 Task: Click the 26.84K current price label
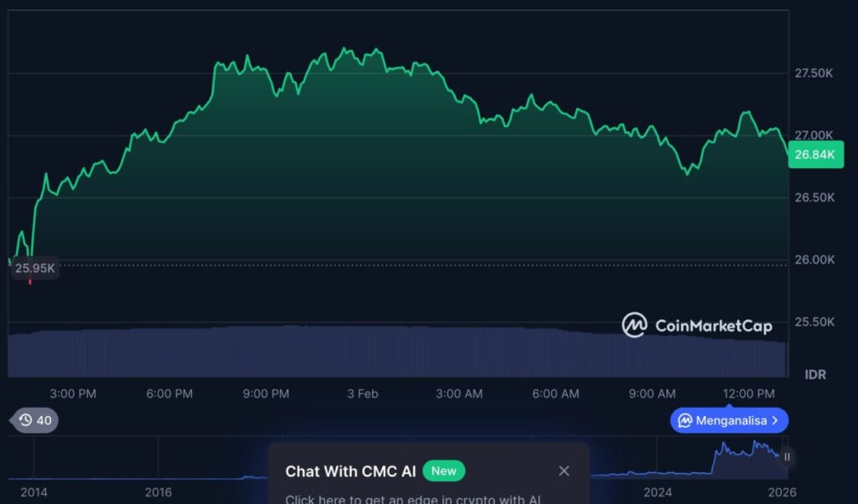(815, 154)
